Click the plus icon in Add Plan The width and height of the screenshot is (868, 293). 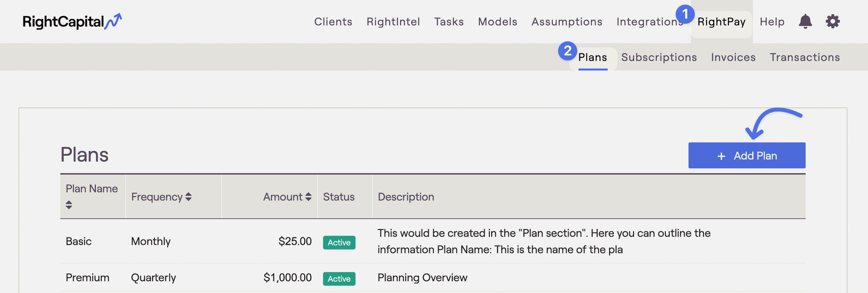pos(721,156)
